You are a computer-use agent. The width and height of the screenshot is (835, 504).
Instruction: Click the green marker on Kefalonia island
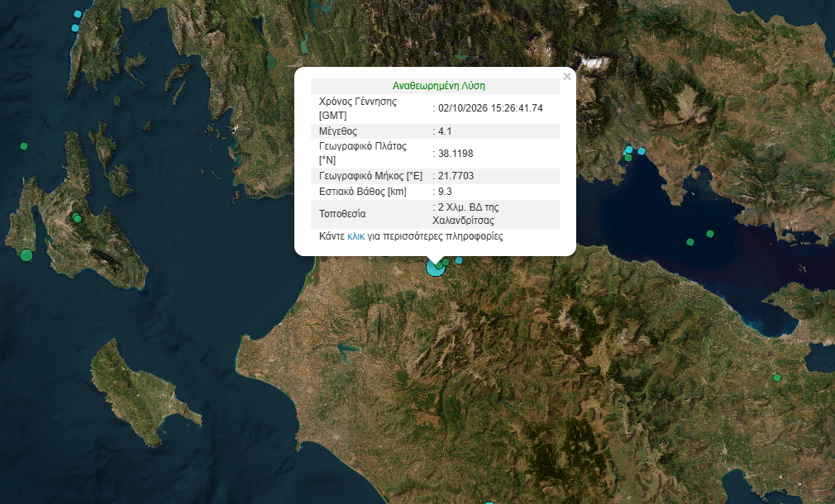(x=77, y=218)
